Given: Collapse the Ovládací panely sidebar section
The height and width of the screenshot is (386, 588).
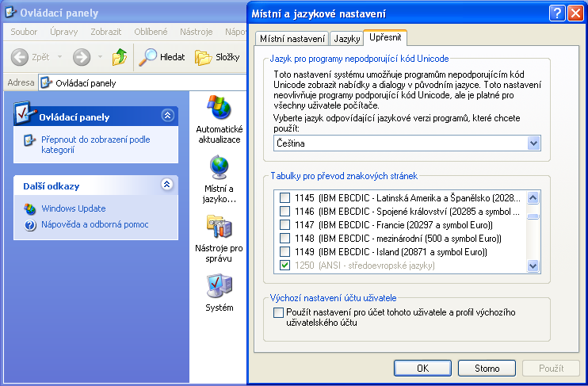Looking at the screenshot, I should (168, 115).
